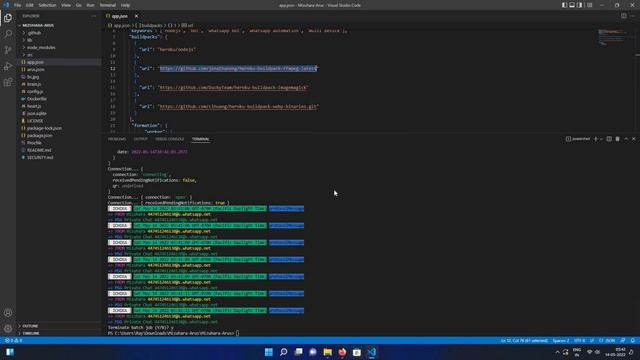This screenshot has width=640, height=360.
Task: Click the New Terminal plus icon
Action: coord(596,139)
